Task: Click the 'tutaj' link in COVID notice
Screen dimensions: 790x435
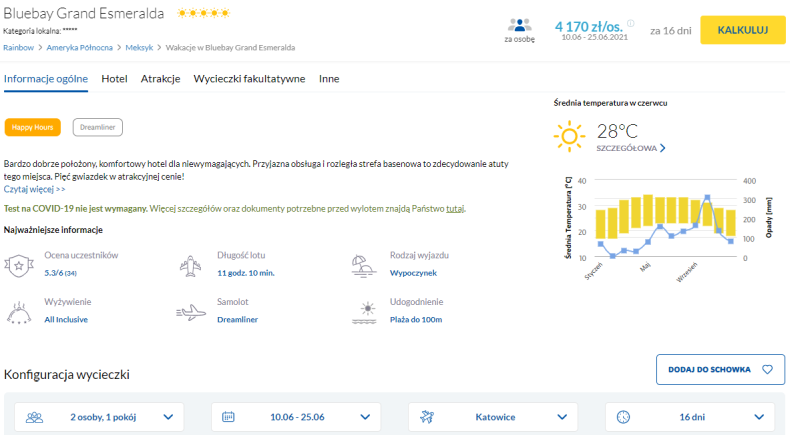Action: [x=455, y=209]
